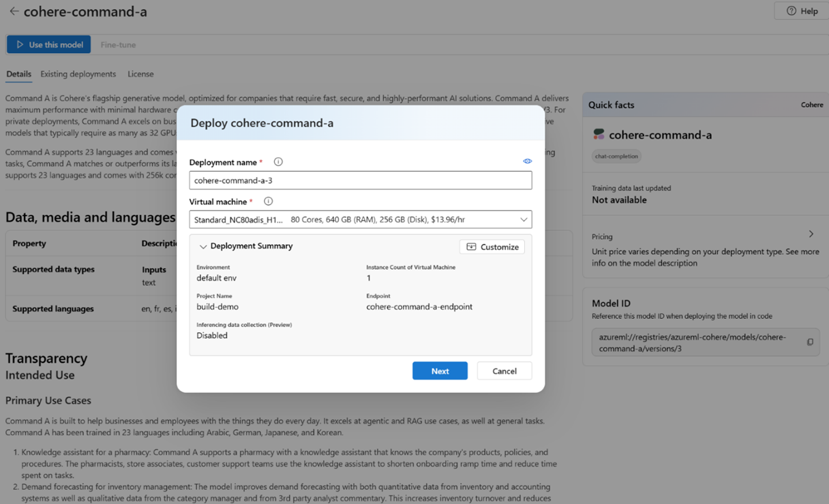
Task: Cancel the deployment dialog
Action: coord(504,371)
